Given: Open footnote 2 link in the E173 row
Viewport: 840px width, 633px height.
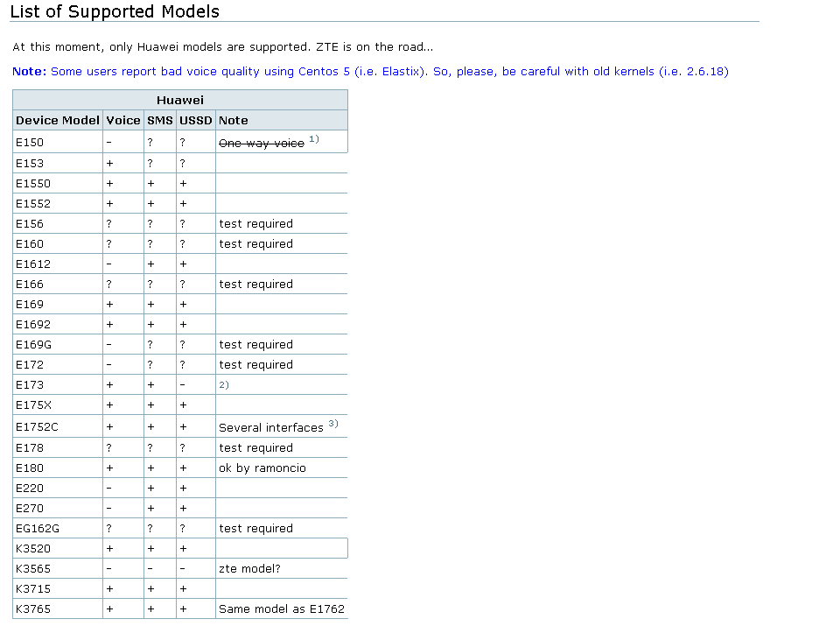Looking at the screenshot, I should (224, 385).
